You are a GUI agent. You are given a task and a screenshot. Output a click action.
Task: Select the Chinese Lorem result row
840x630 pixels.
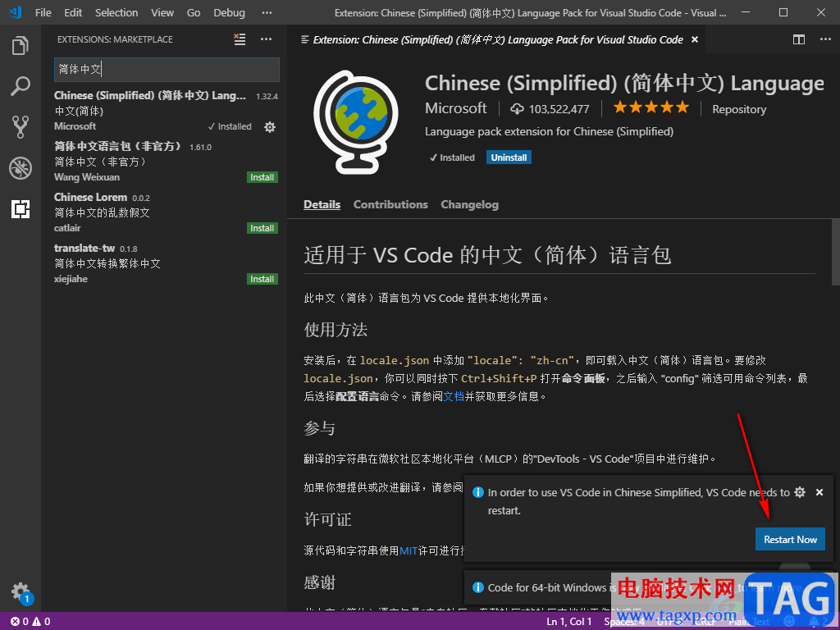166,212
